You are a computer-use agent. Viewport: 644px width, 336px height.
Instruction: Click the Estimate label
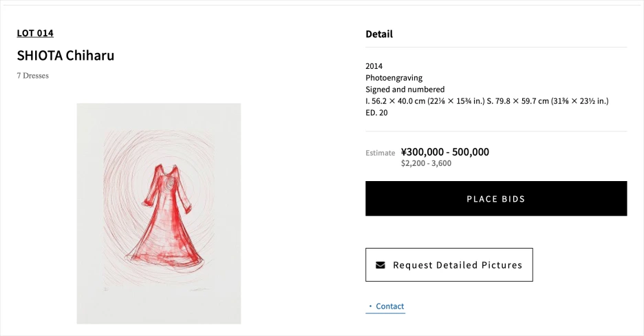tap(380, 153)
